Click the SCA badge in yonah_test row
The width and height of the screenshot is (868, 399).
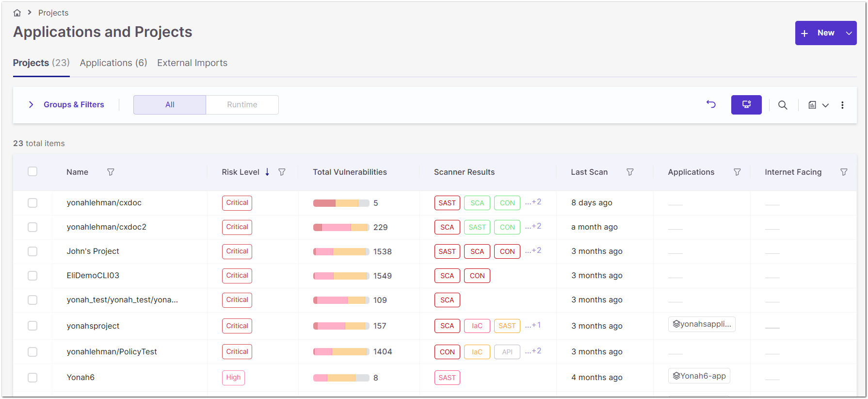click(x=447, y=300)
